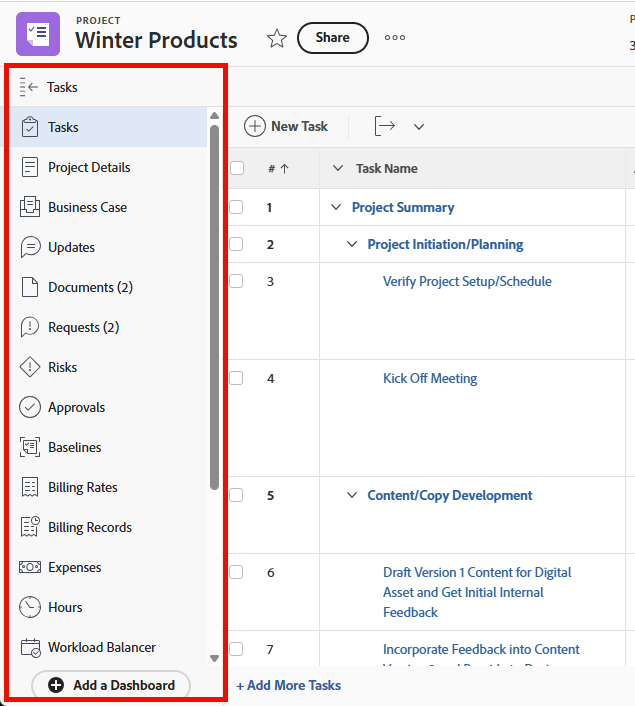The height and width of the screenshot is (706, 635).
Task: Check the box for row 5 Content/Copy Development
Action: click(x=236, y=495)
